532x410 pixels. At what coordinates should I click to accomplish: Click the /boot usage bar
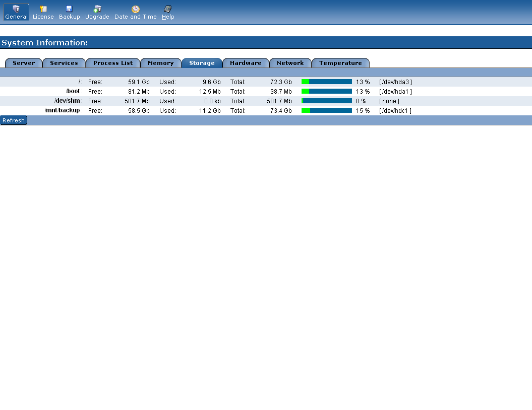(327, 91)
